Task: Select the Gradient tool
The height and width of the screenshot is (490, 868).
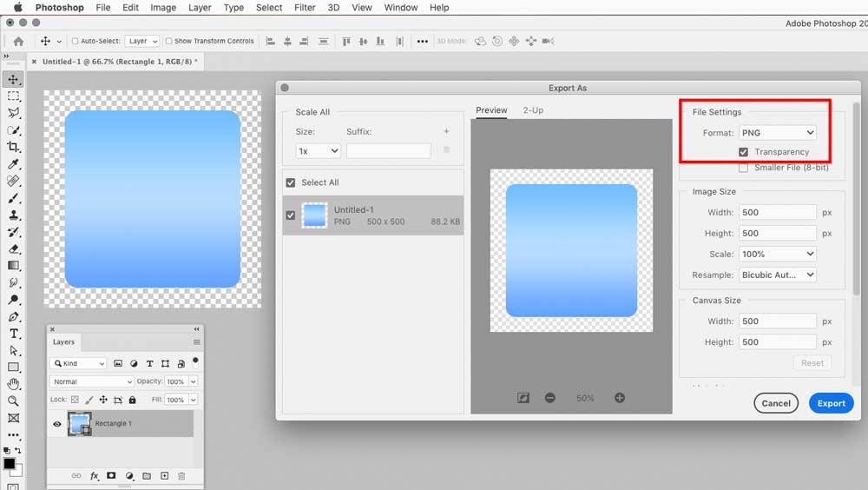Action: tap(13, 266)
